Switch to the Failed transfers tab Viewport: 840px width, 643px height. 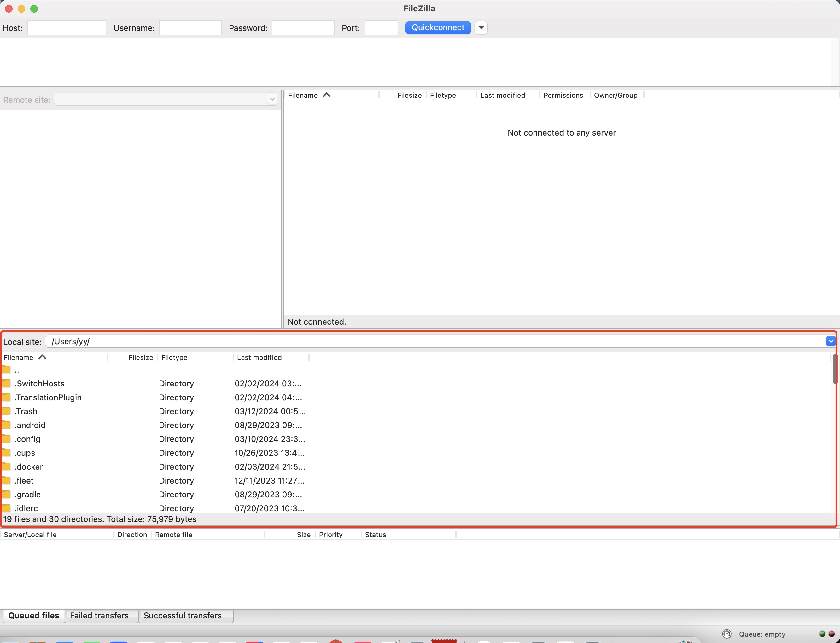[99, 615]
